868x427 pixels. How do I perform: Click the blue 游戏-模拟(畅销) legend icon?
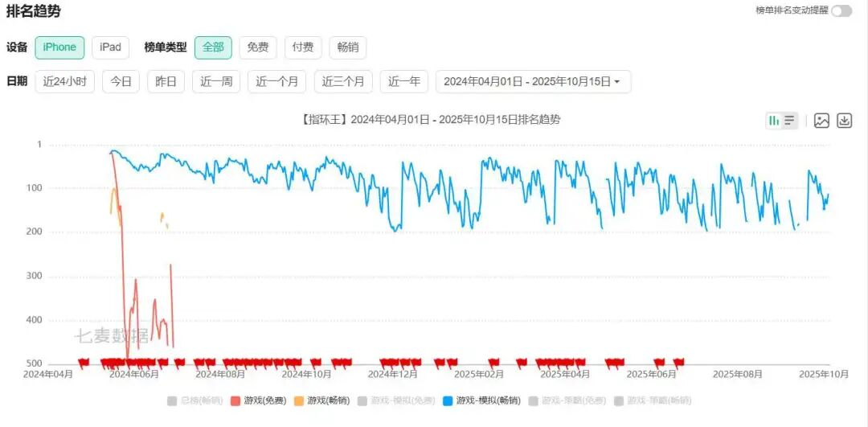448,400
